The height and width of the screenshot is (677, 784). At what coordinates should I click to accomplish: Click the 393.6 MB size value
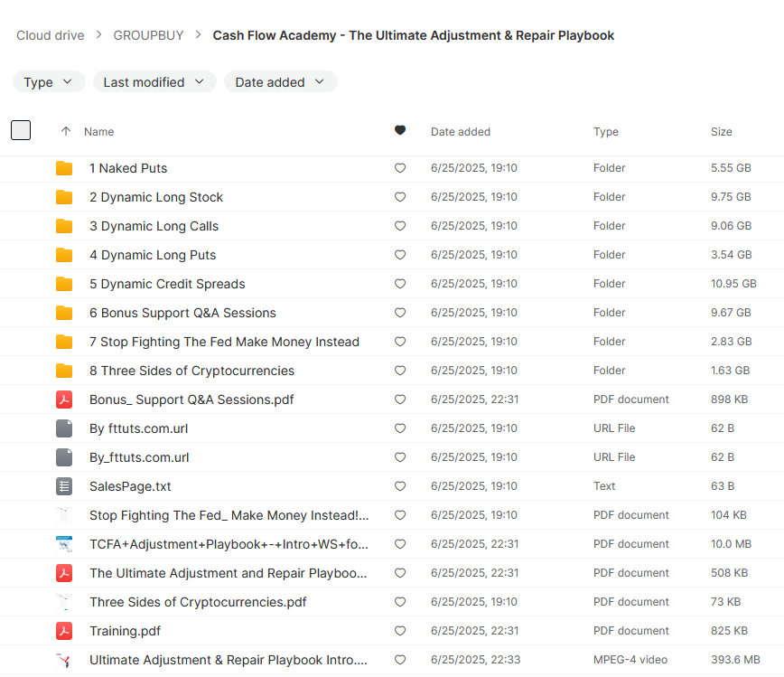pyautogui.click(x=735, y=660)
